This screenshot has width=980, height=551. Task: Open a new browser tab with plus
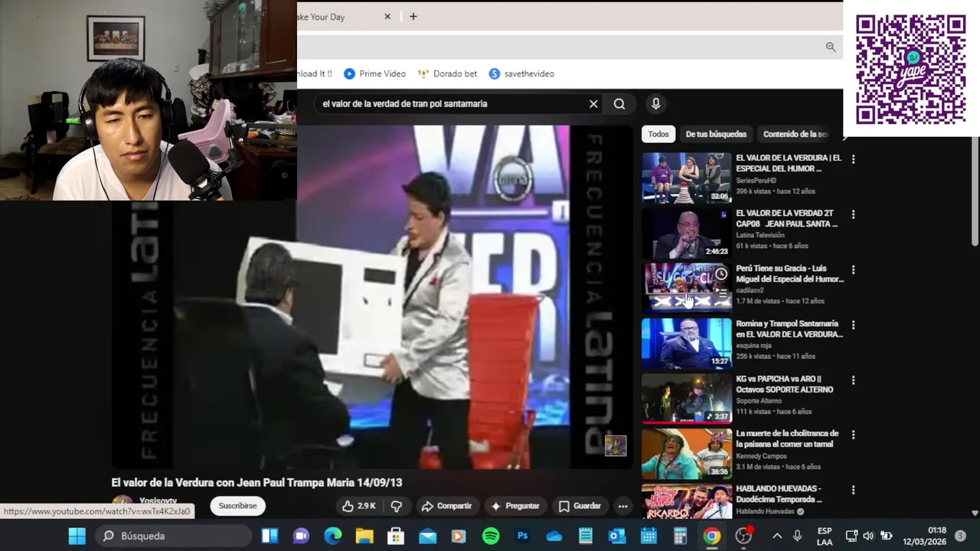click(x=413, y=16)
